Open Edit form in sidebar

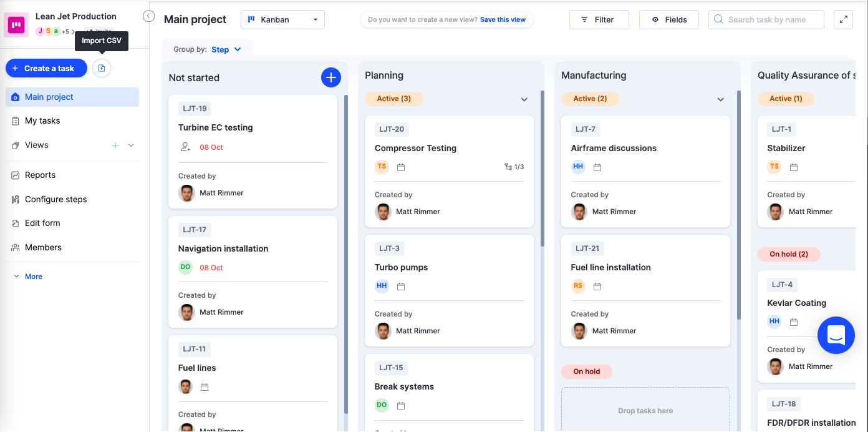(x=72, y=223)
